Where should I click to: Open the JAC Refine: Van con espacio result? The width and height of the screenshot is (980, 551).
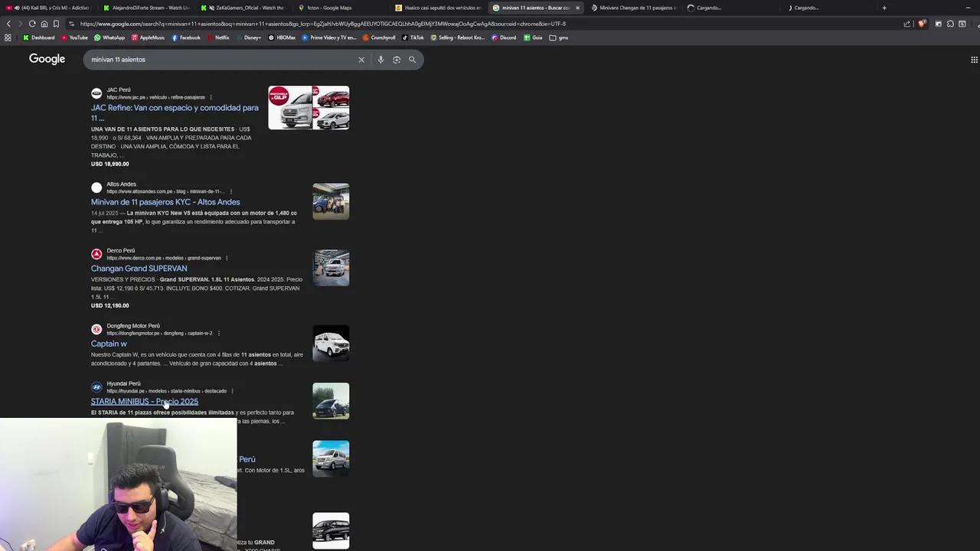(175, 112)
